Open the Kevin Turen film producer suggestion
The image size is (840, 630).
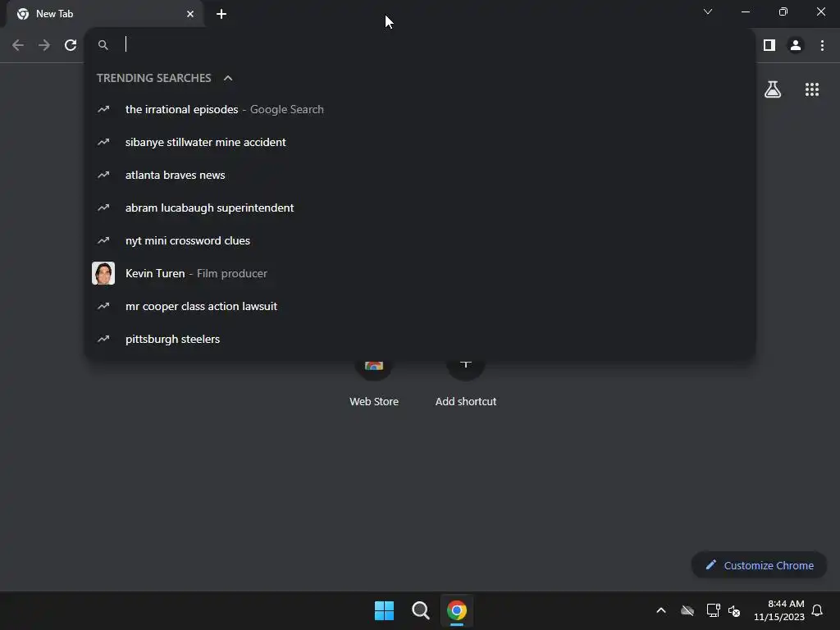[421, 273]
